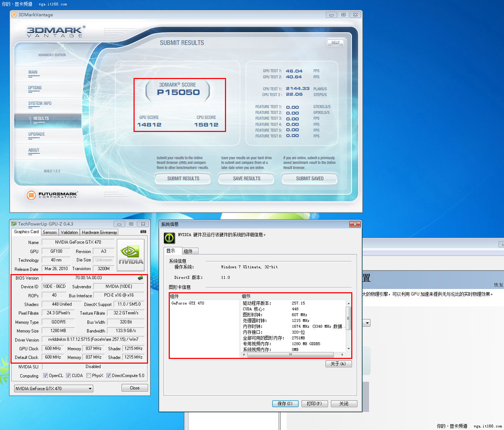This screenshot has width=504, height=430.
Task: Click the 打印(P) button
Action: (315, 404)
